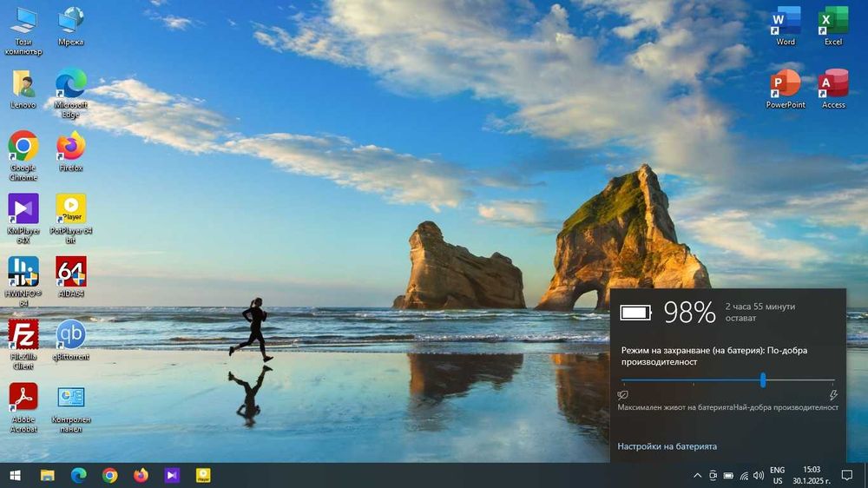This screenshot has height=488, width=868.
Task: Click the Adobe Acrobat desktop shortcut
Action: coord(23,398)
